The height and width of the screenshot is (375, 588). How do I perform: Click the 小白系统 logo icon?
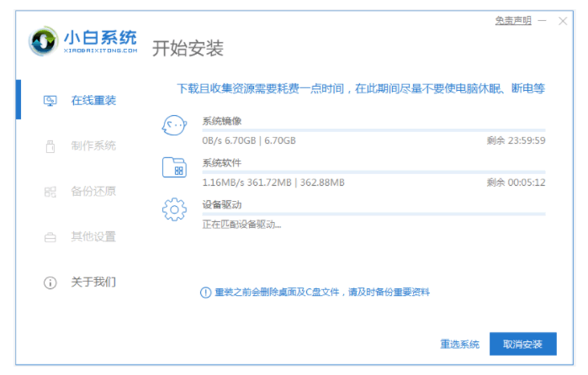pyautogui.click(x=44, y=41)
